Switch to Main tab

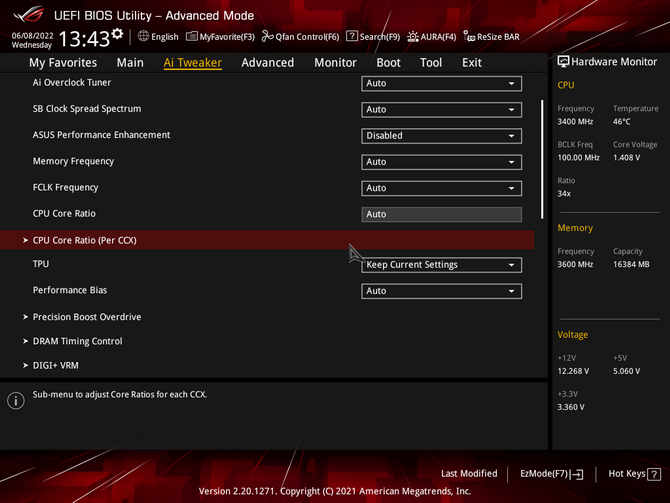point(130,63)
